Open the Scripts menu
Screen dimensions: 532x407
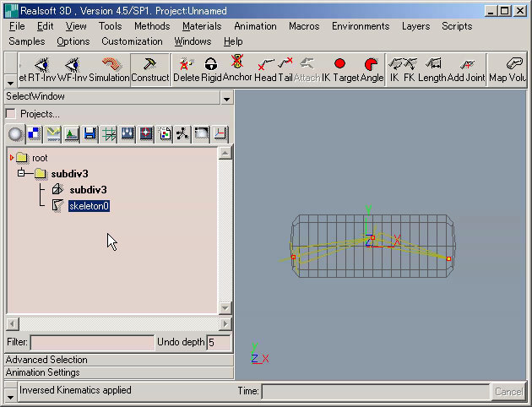pyautogui.click(x=457, y=26)
